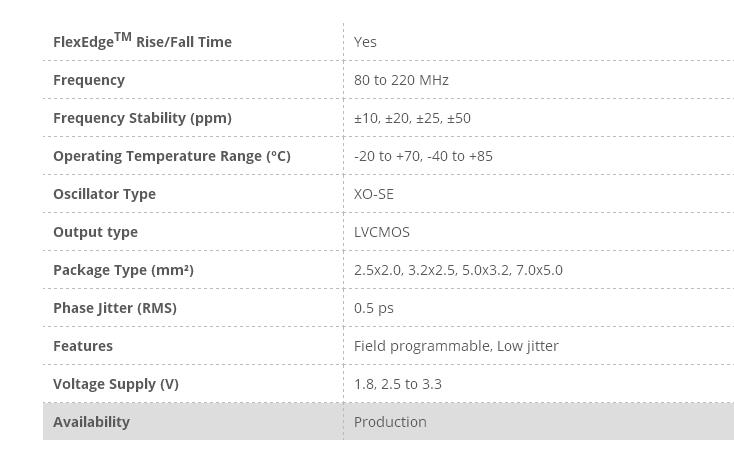The width and height of the screenshot is (734, 450).
Task: Select the '-20 to +70, -40 to +85' text
Action: tap(423, 156)
